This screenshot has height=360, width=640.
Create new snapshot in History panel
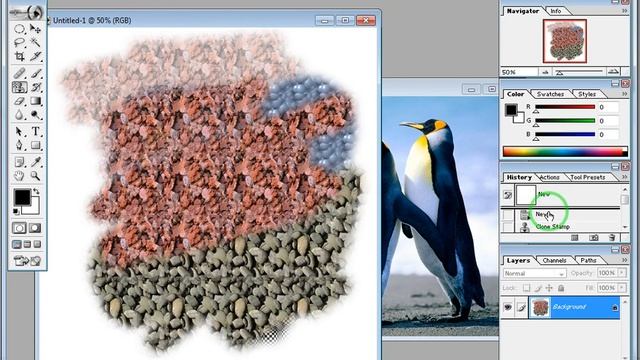tap(593, 238)
